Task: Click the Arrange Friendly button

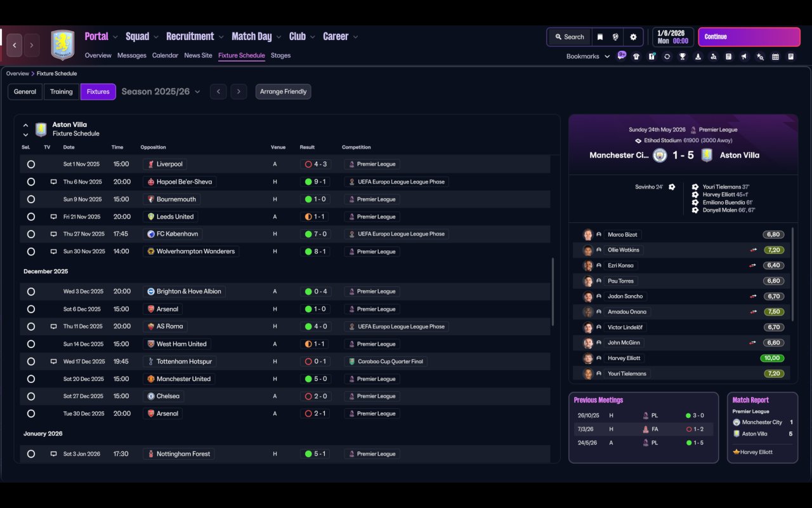Action: point(283,91)
